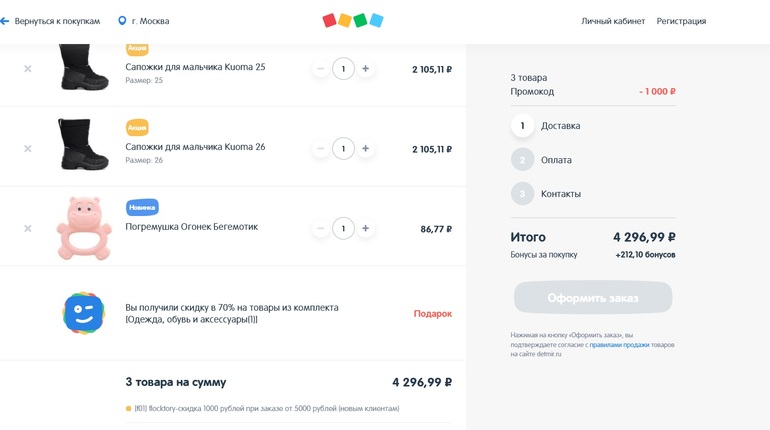Image resolution: width=770 pixels, height=430 pixels.
Task: Go back via Вернуться к покупкам arrow
Action: tap(5, 21)
